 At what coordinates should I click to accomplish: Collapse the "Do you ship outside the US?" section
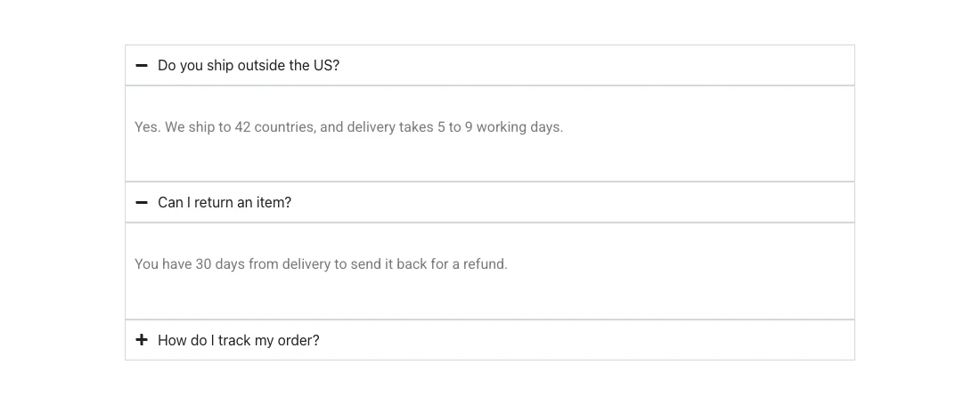[490, 66]
